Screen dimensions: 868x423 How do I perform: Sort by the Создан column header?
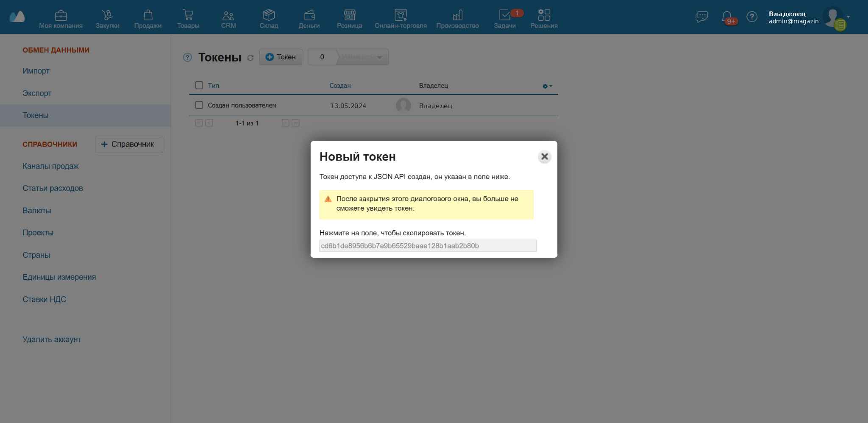[340, 86]
